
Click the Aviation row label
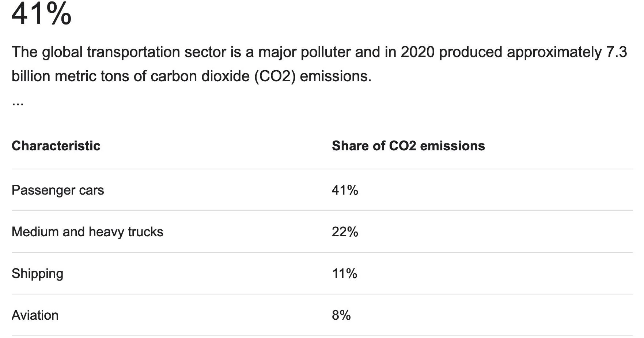pyautogui.click(x=35, y=315)
